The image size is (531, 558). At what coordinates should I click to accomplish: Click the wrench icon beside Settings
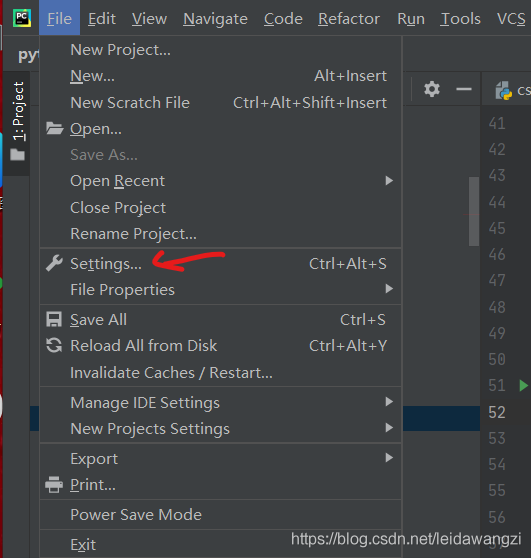tap(54, 263)
